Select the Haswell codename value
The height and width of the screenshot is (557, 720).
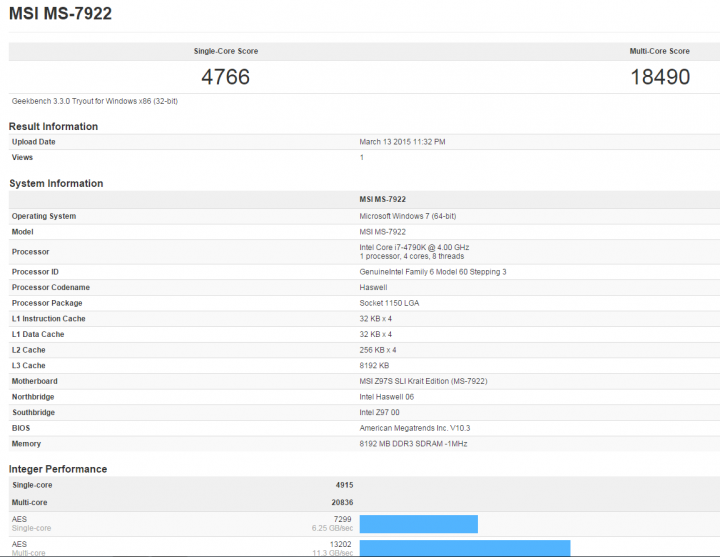click(x=373, y=287)
